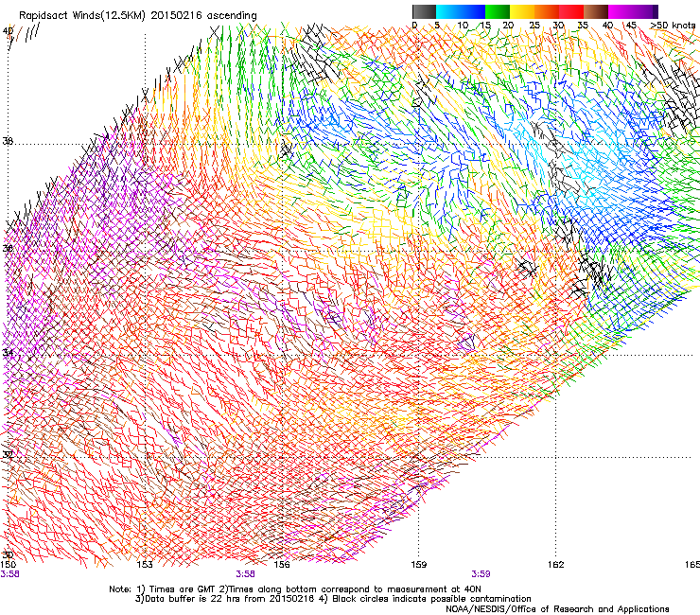Viewport: 700px width, 615px height.
Task: Click the purple '3:59' time label
Action: 481,574
